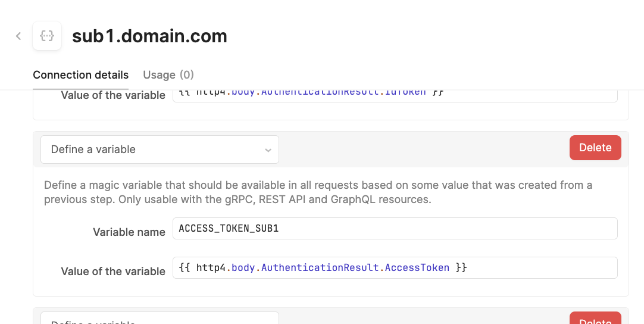
Task: Click the Value of the variable label beside AccessToken
Action: tap(113, 272)
